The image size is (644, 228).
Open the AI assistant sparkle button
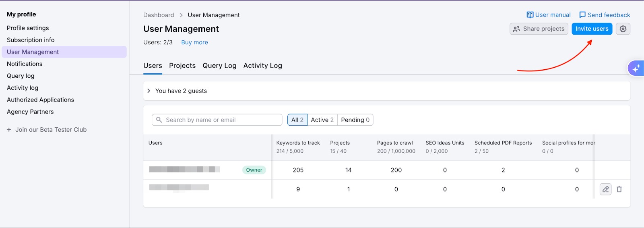[636, 68]
